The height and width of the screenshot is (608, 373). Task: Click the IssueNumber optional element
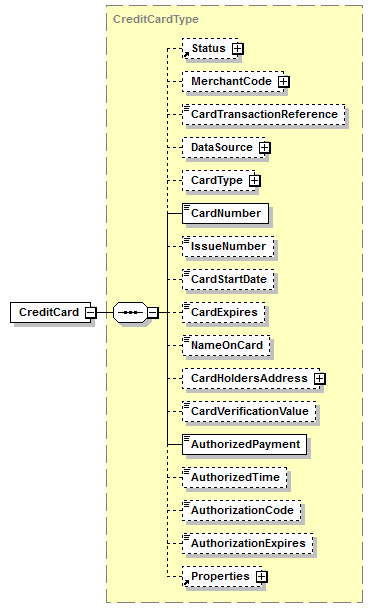228,247
